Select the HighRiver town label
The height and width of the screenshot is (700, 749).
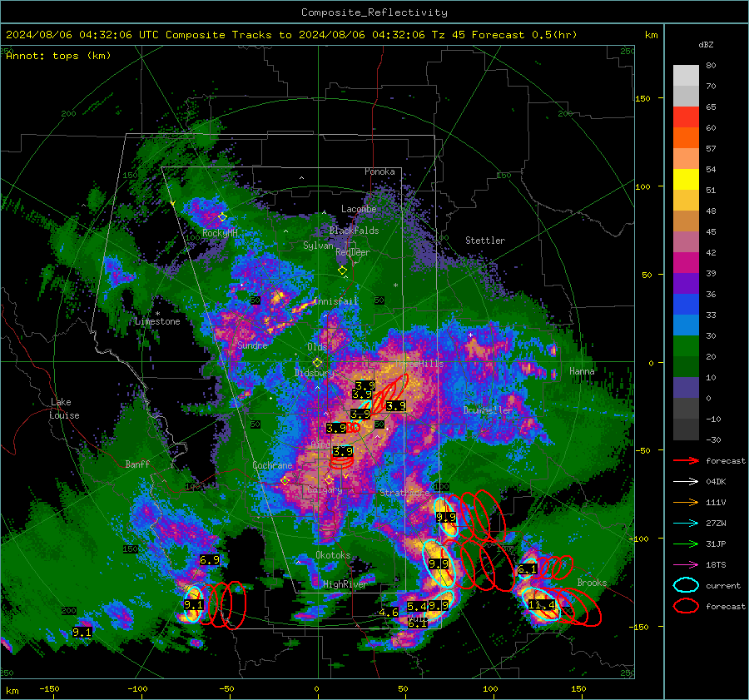345,584
